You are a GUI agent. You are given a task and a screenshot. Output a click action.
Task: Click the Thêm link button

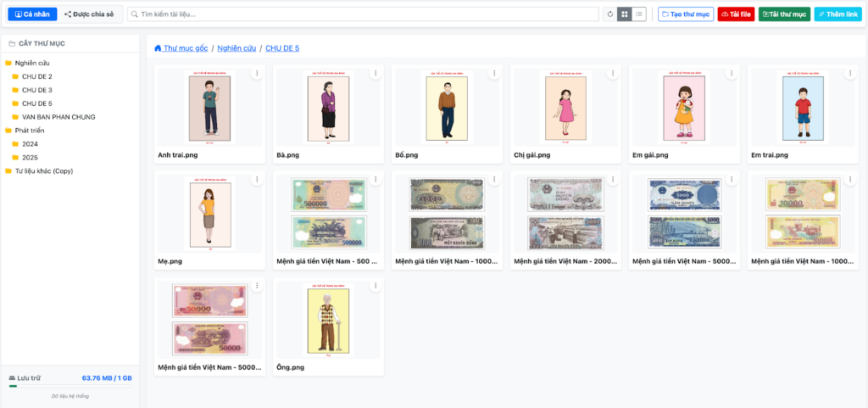click(837, 14)
